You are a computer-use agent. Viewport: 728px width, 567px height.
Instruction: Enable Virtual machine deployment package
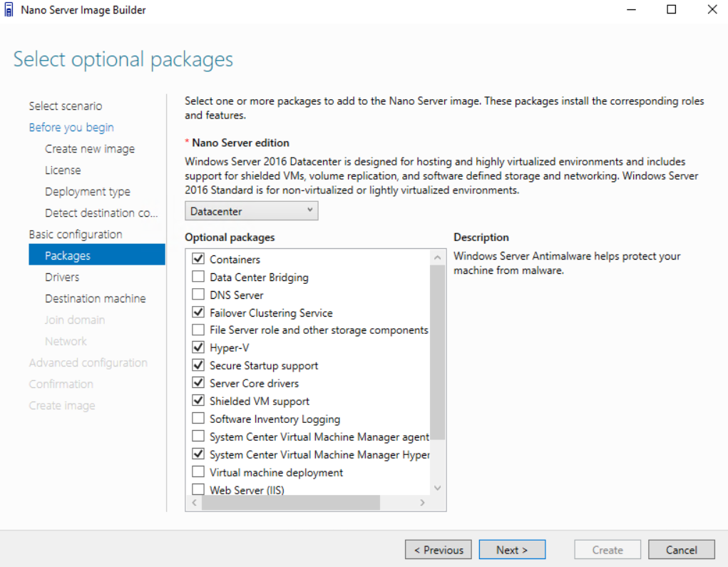198,472
